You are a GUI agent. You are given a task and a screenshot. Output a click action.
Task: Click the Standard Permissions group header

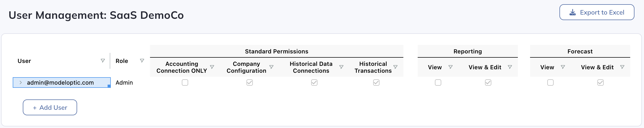pos(276,51)
